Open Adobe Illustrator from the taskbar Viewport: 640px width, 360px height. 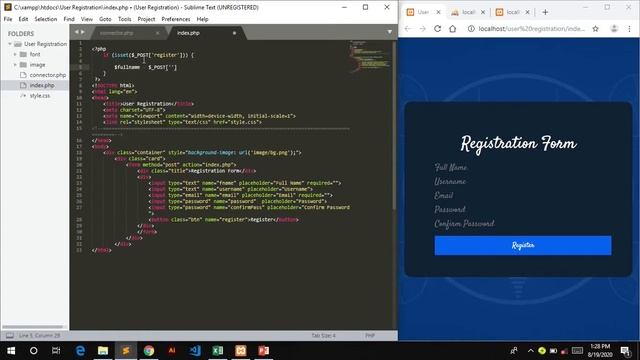pos(172,351)
